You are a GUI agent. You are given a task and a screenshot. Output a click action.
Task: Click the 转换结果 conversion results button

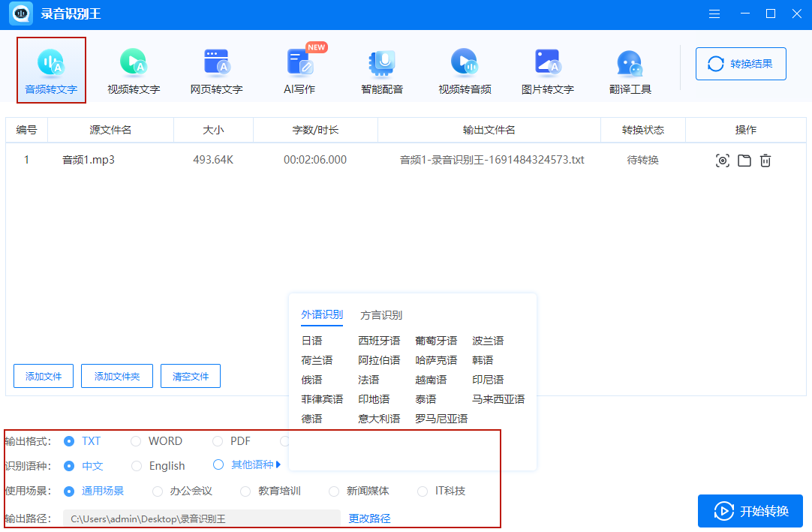coord(741,64)
